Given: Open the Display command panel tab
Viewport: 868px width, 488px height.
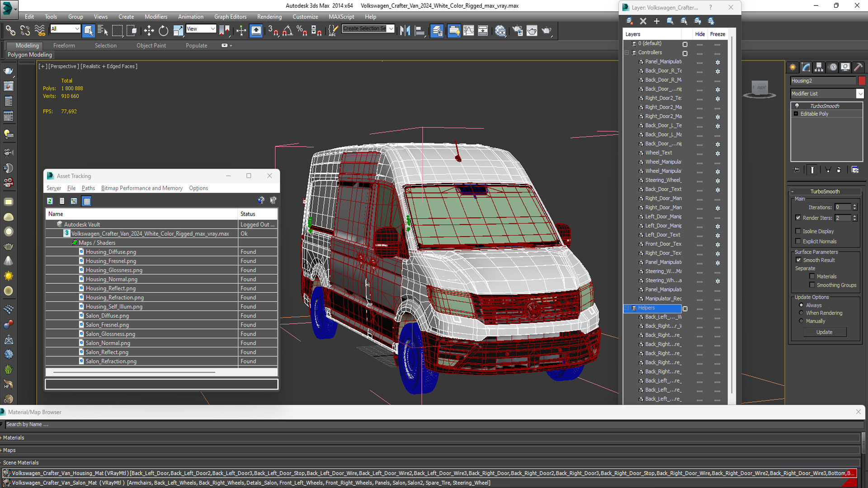Looking at the screenshot, I should [x=845, y=67].
